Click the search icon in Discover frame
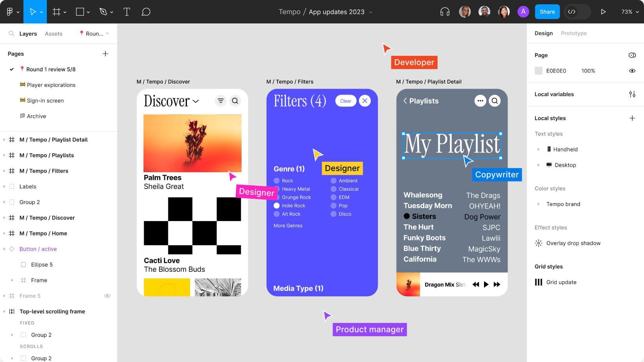Image resolution: width=644 pixels, height=362 pixels. (235, 101)
